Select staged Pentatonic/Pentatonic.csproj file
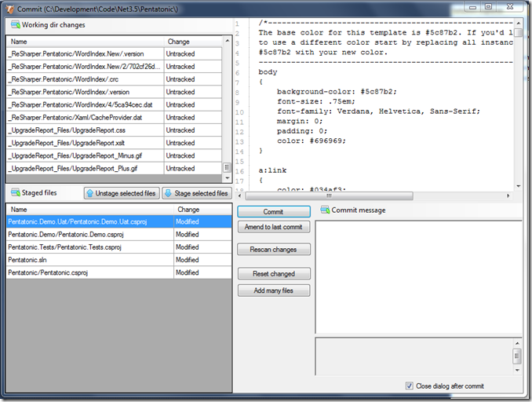 click(x=119, y=272)
